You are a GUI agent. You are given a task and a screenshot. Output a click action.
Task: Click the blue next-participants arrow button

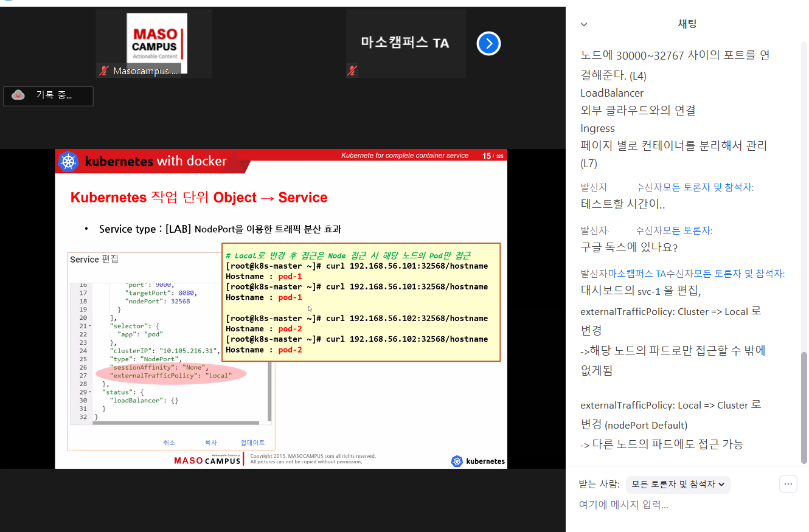point(488,43)
